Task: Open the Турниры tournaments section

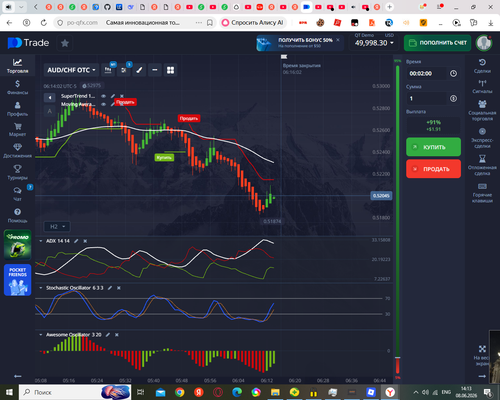Action: [x=17, y=172]
